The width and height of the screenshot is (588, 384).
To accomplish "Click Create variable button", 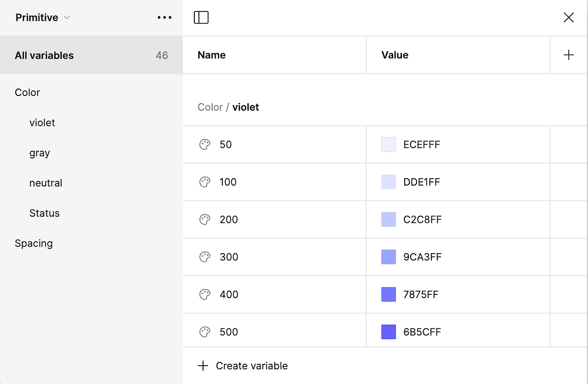I will (243, 366).
